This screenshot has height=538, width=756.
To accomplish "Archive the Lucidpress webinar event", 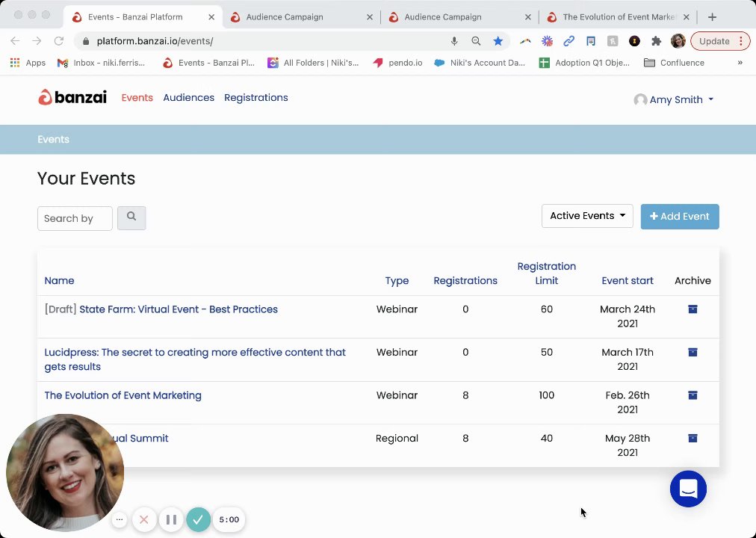I will (693, 353).
